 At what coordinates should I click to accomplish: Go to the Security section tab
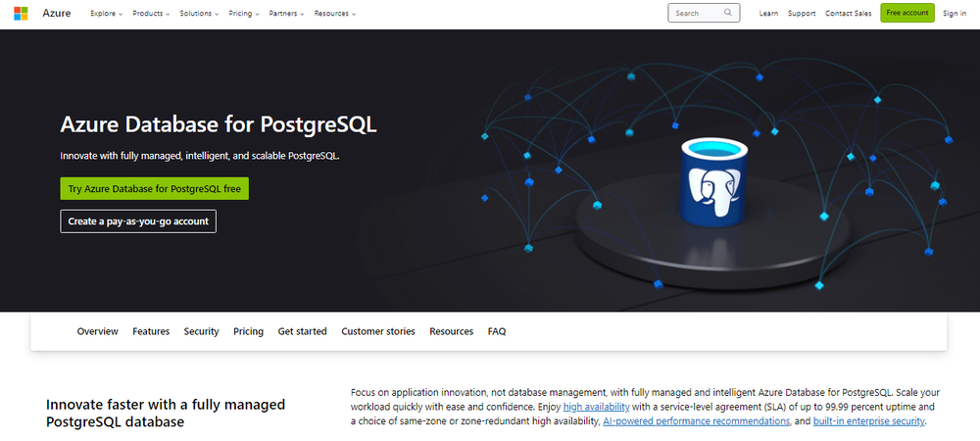pyautogui.click(x=201, y=331)
